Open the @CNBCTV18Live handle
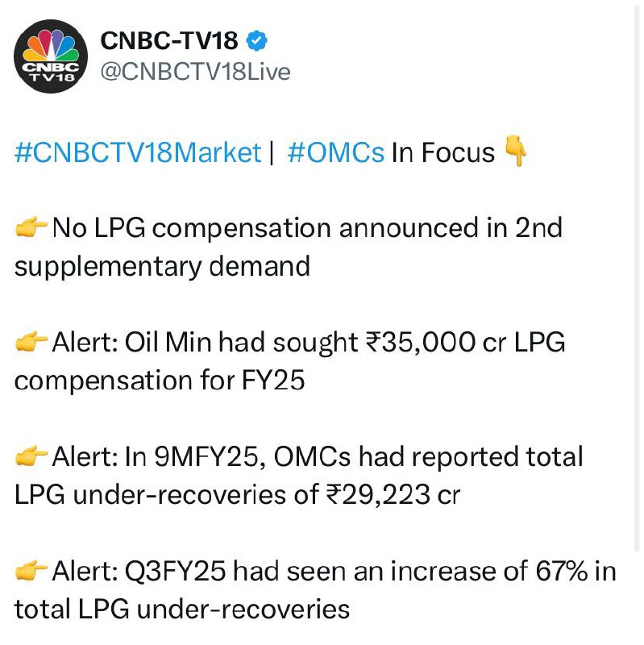644x645 pixels. pyautogui.click(x=195, y=72)
